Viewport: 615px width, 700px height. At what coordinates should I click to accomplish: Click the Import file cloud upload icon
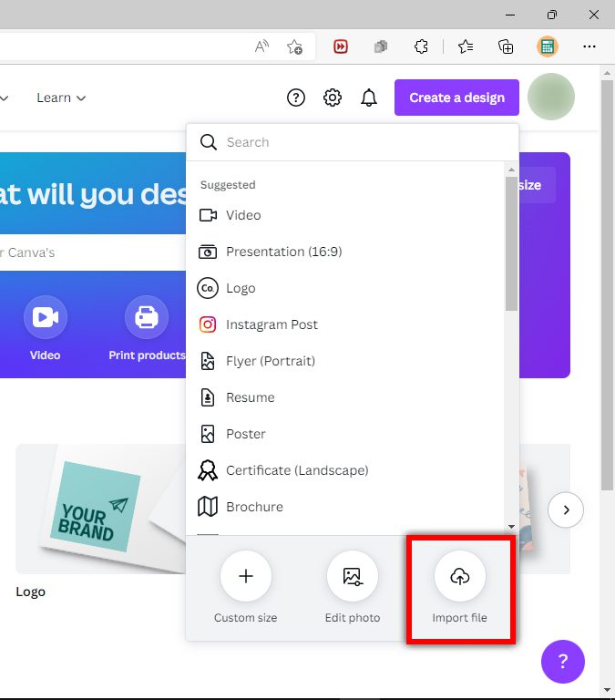click(460, 576)
